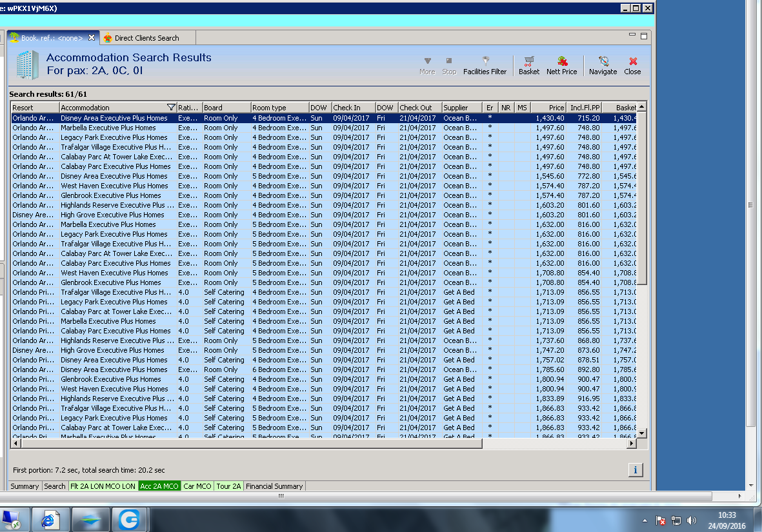Click the Navigate toolbar icon
762x532 pixels.
click(x=603, y=66)
